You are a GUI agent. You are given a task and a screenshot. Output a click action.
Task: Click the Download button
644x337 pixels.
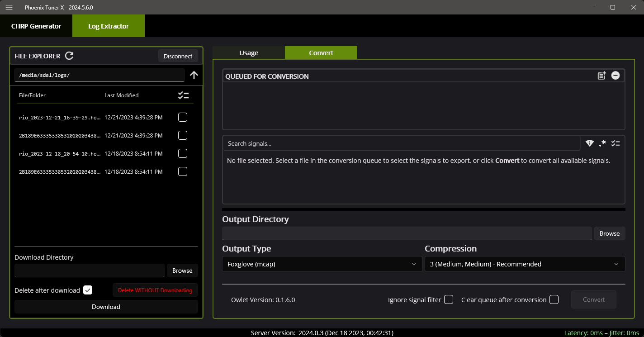click(106, 307)
